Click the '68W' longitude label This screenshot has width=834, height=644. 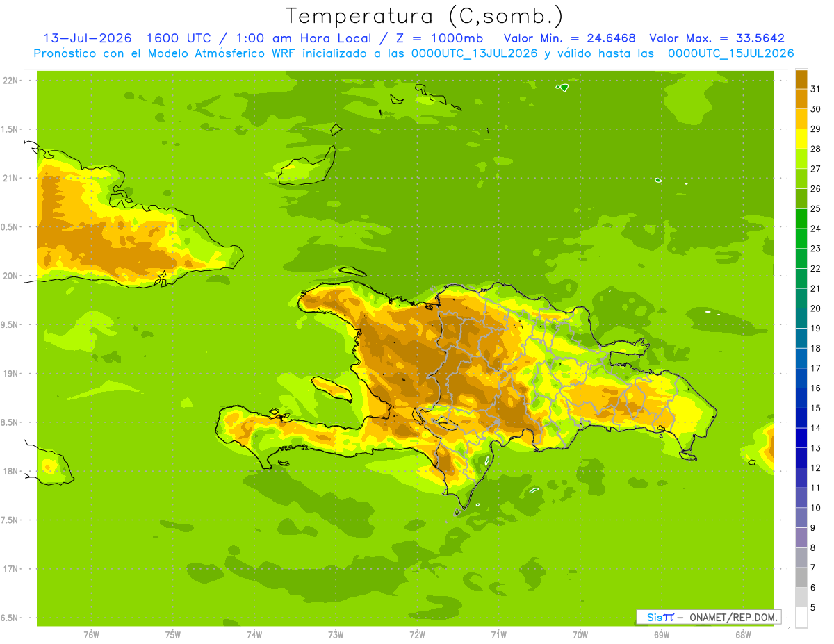(743, 634)
